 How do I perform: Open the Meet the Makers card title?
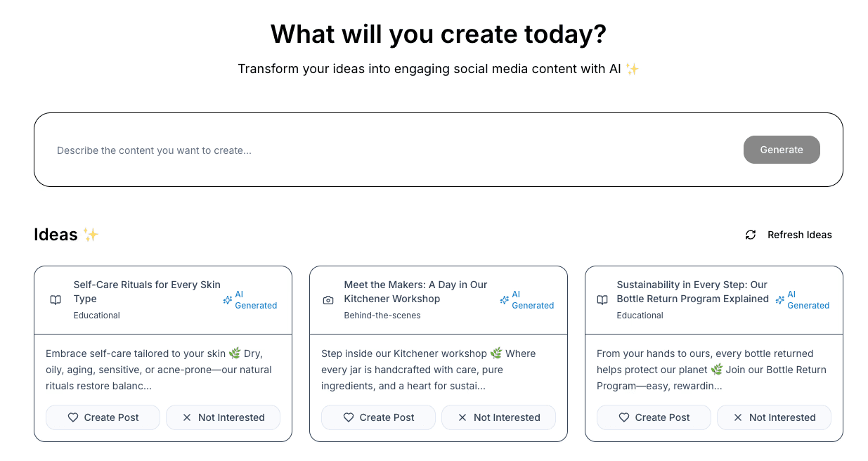click(x=415, y=292)
